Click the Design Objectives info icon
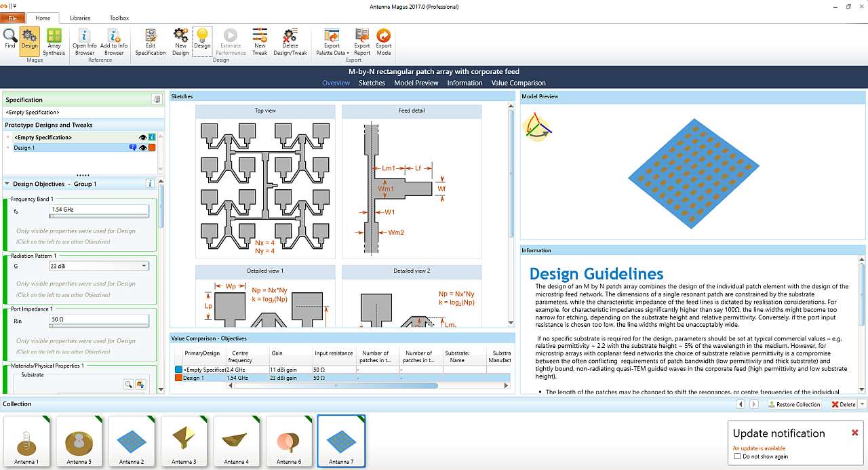Screen dimensions: 868x470 150,184
